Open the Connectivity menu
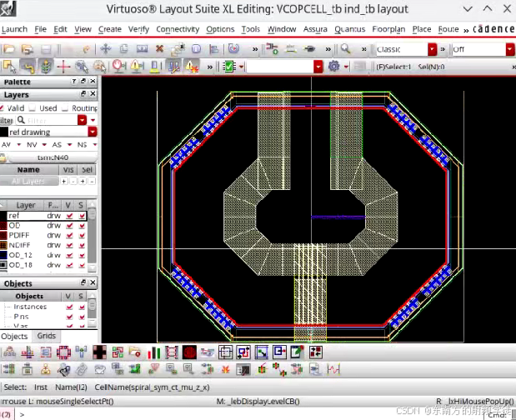516x420 pixels. coord(178,29)
